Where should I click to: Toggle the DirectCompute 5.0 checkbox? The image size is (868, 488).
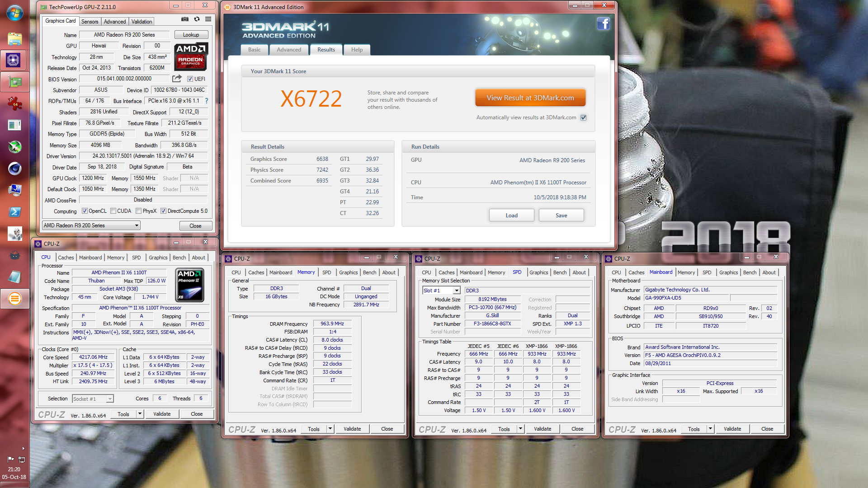(164, 211)
